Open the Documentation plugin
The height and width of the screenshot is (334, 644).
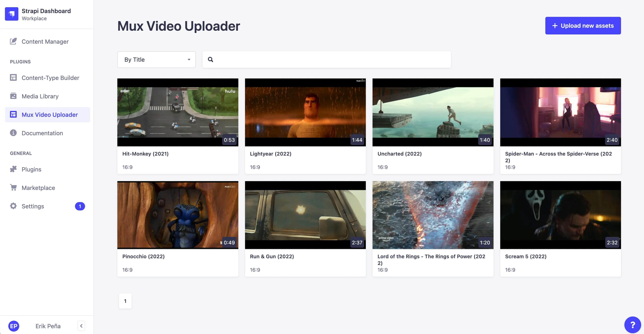(42, 133)
